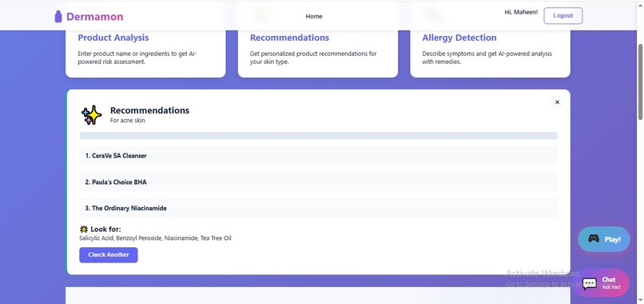Click the Chat Ask me! label
Screen dimensions: 644x304
[x=611, y=283]
